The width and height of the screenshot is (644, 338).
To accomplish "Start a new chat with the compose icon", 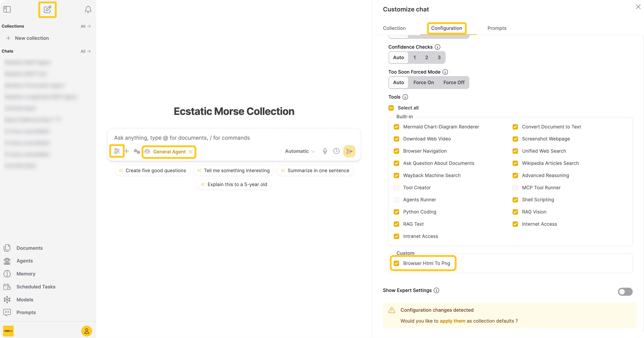I will pyautogui.click(x=47, y=10).
